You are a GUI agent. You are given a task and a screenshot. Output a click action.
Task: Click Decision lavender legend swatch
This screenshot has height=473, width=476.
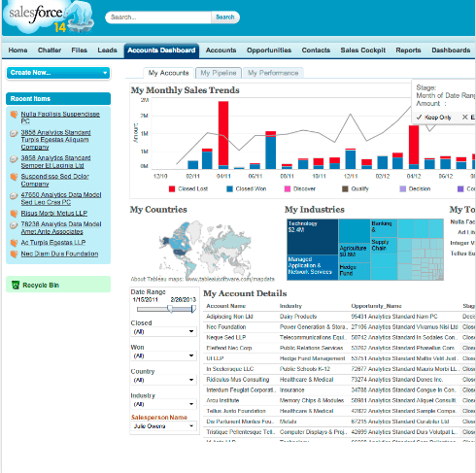click(x=403, y=189)
